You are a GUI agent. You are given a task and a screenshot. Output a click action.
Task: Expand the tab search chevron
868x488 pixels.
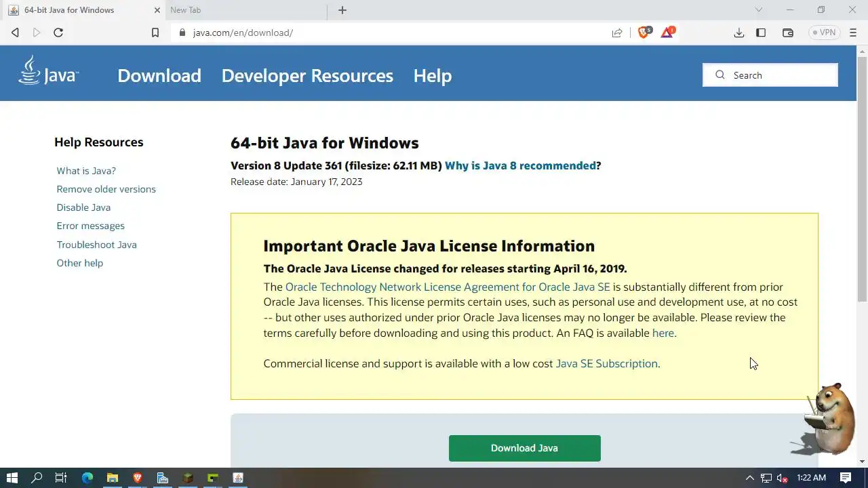point(759,10)
